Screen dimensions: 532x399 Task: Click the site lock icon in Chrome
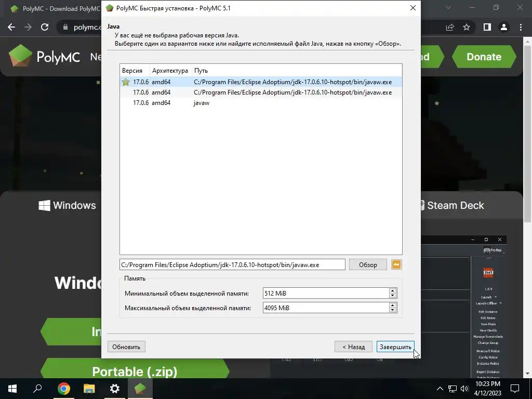[x=65, y=27]
